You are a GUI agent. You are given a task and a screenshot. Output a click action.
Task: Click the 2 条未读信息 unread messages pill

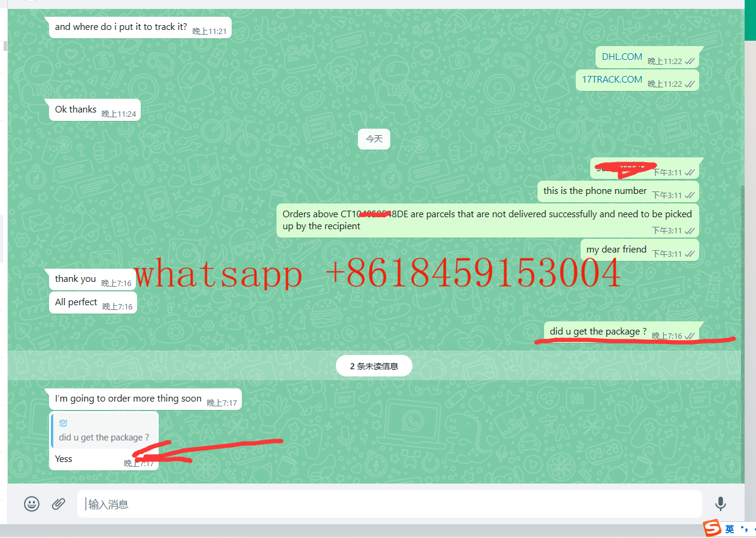click(x=374, y=366)
